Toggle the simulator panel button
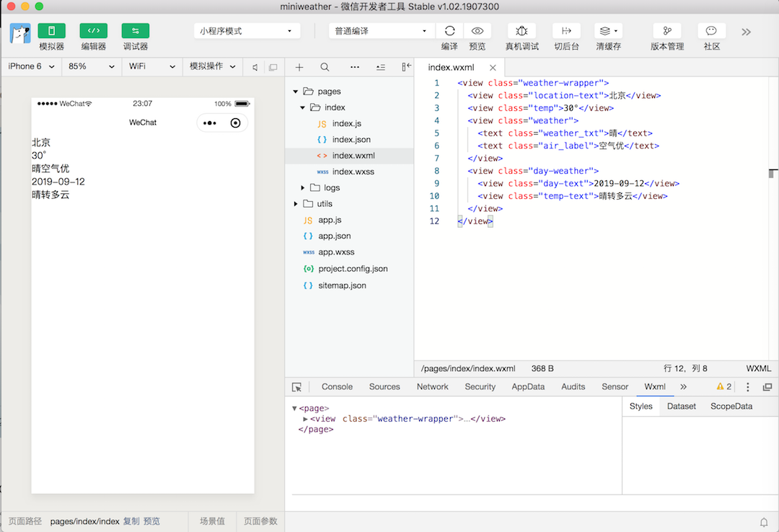This screenshot has width=779, height=532. (x=51, y=31)
